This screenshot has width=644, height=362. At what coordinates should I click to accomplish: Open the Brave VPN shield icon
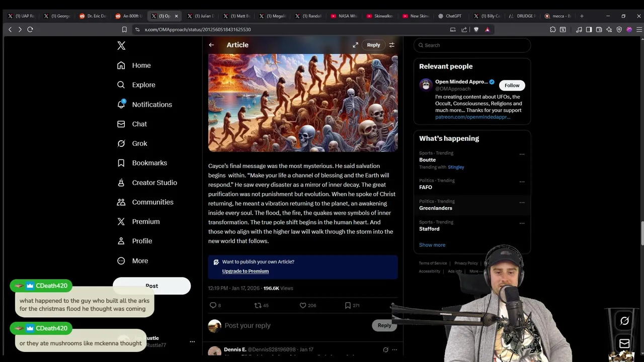tap(619, 30)
